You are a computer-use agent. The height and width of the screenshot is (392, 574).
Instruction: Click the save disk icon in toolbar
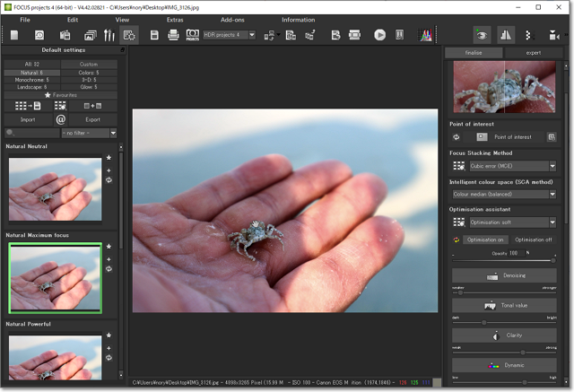154,35
